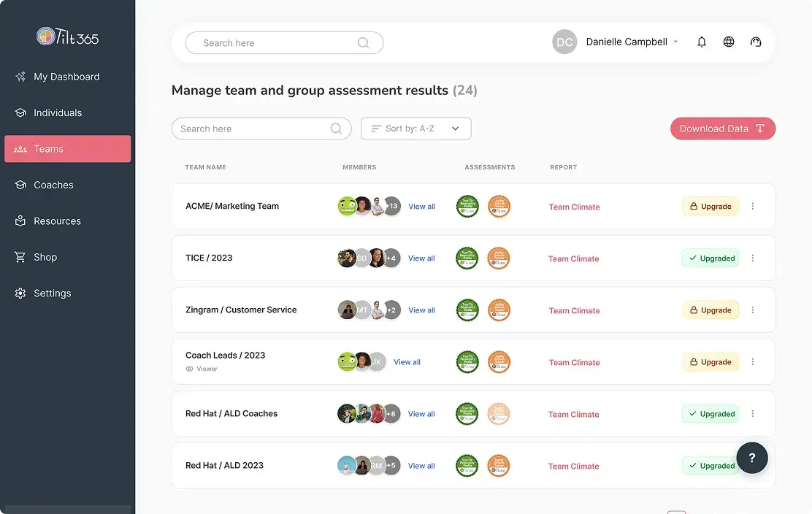
Task: Open more options for Coach Leads / 2023 row
Action: [753, 361]
